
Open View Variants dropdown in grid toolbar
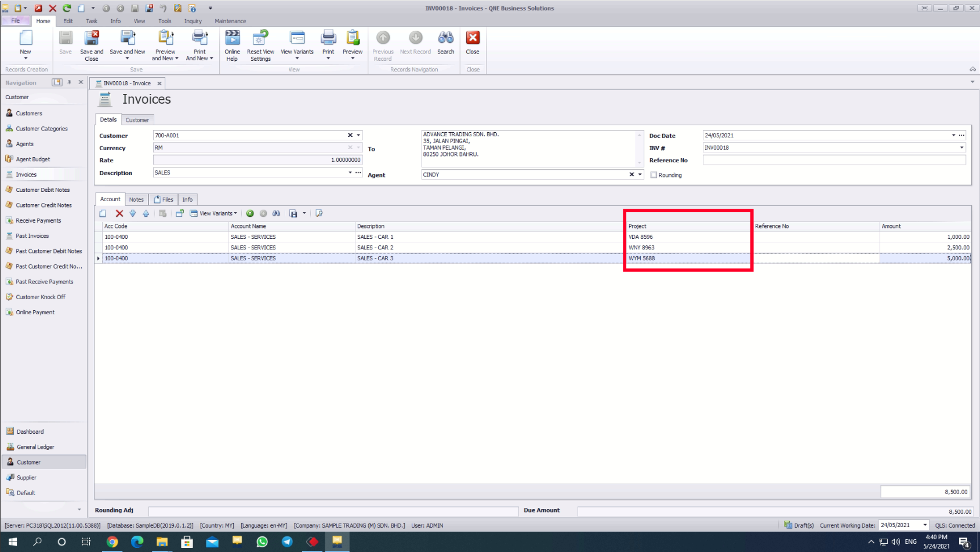coord(213,213)
